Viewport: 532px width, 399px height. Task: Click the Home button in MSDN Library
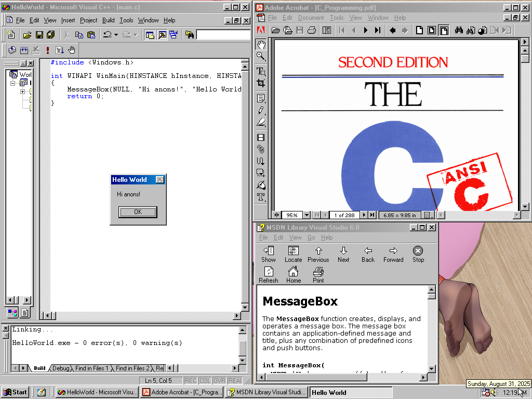[293, 275]
